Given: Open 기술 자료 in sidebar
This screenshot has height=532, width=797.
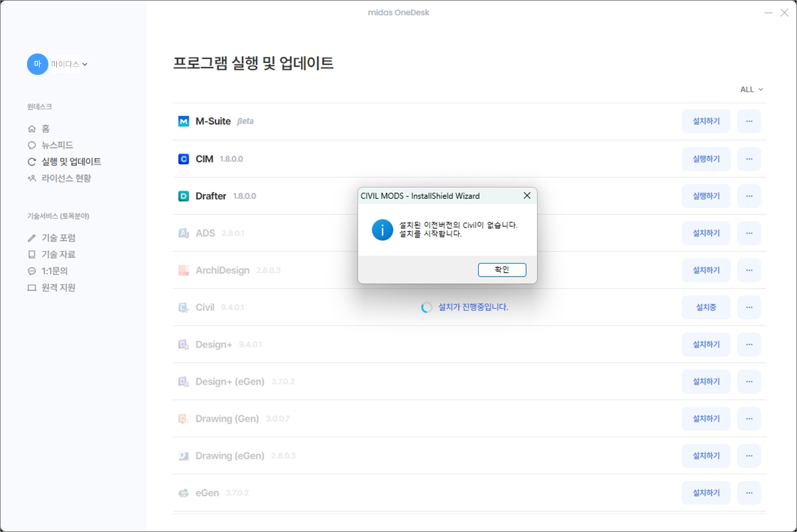Looking at the screenshot, I should click(52, 254).
